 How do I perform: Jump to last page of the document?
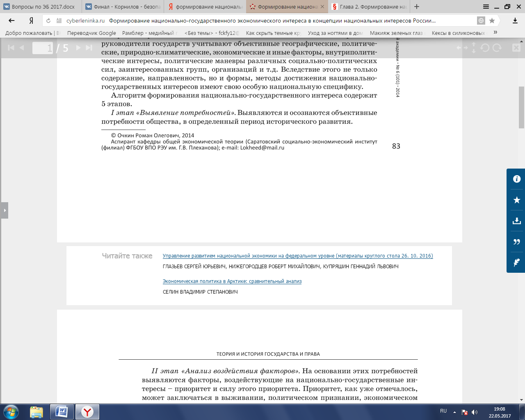point(89,48)
